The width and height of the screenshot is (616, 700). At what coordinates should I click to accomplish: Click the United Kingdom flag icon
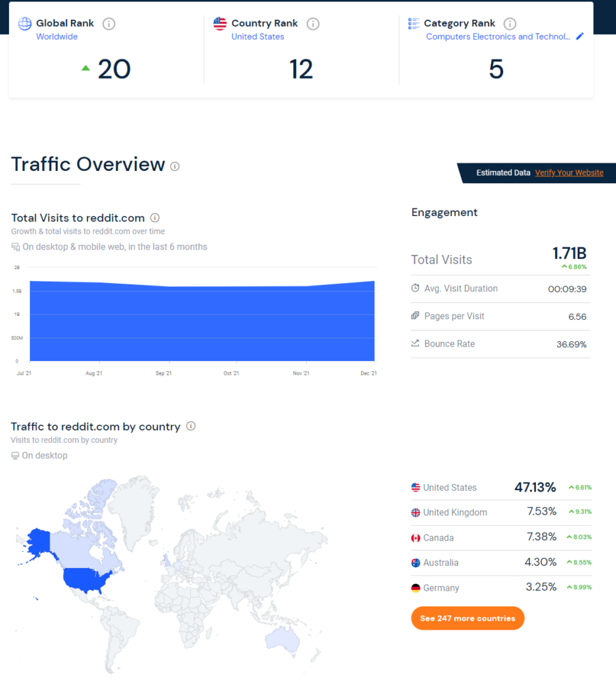(417, 512)
